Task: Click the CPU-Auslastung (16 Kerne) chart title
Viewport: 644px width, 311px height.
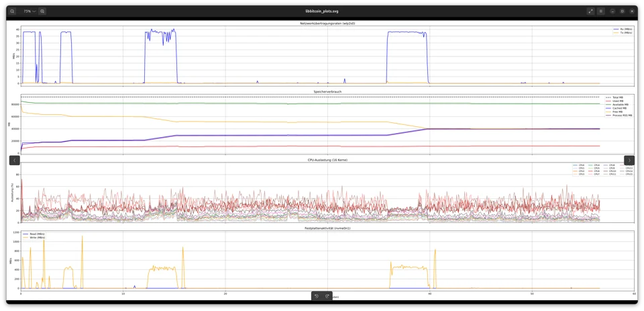Action: (x=327, y=160)
